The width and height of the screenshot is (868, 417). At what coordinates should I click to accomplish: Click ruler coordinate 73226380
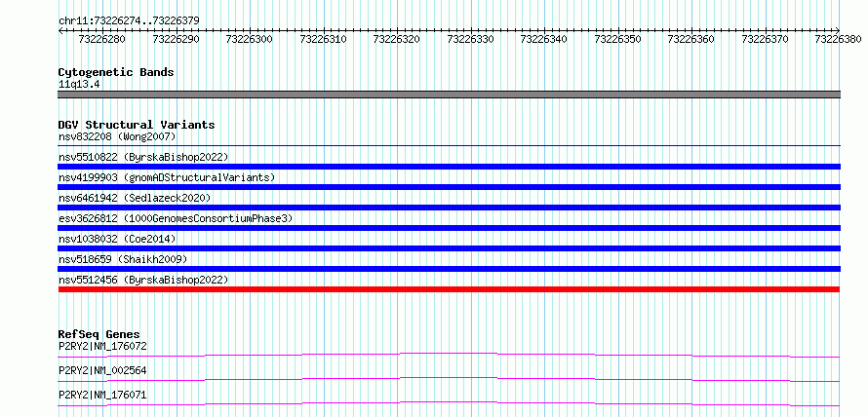pos(838,39)
